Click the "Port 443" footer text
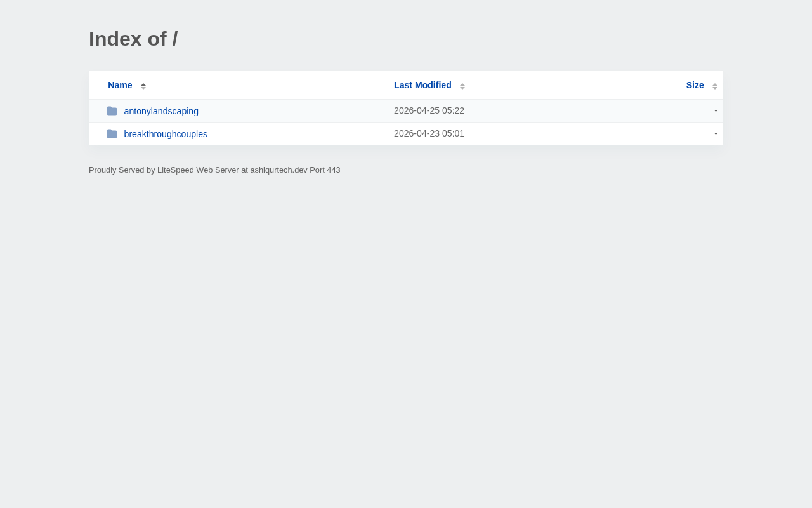The image size is (812, 508). click(x=325, y=170)
